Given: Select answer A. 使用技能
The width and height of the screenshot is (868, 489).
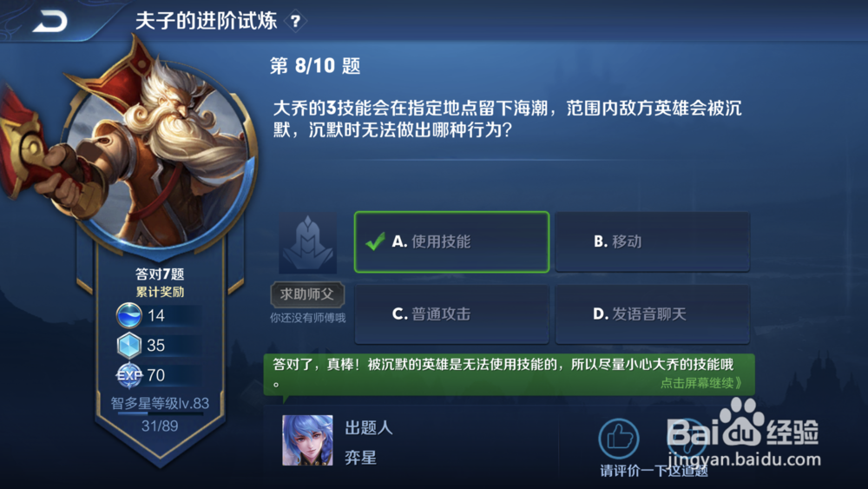Looking at the screenshot, I should 451,242.
